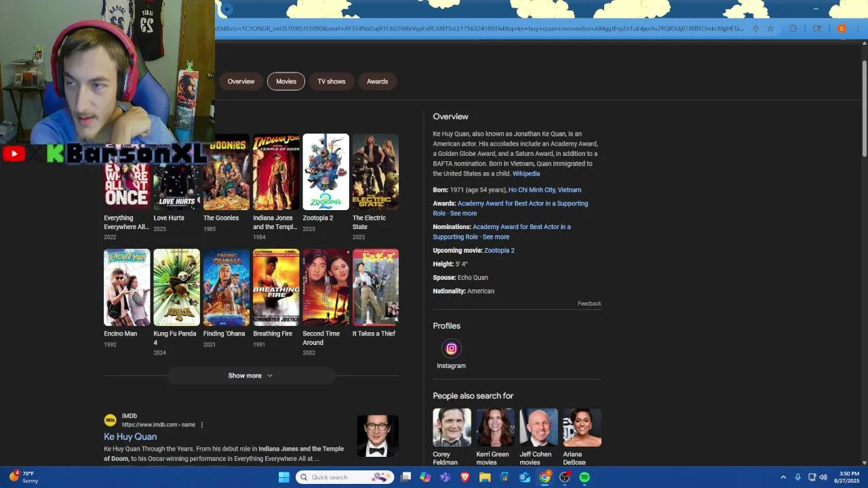Screen dimensions: 868x488
Task: Open the Awards tab
Action: click(378, 81)
